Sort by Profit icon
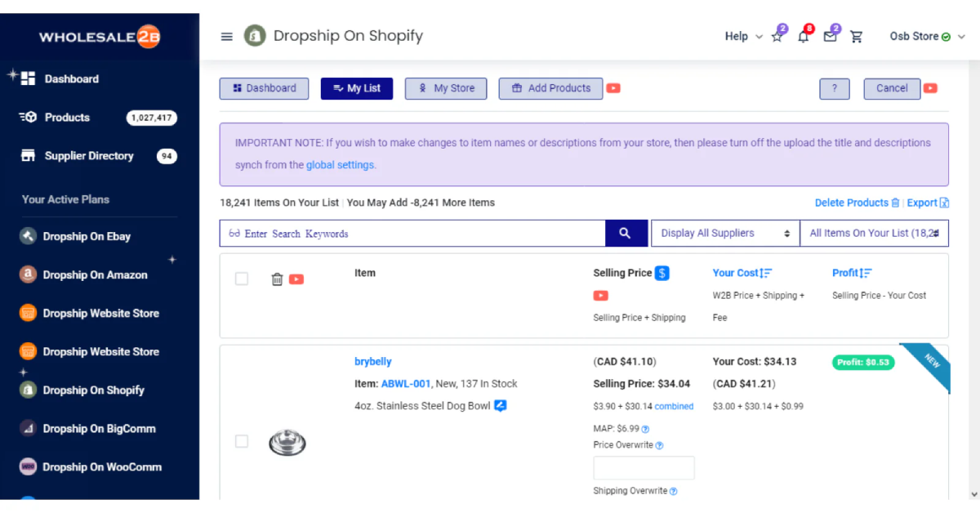Viewport: 980px width, 513px height. tap(866, 273)
